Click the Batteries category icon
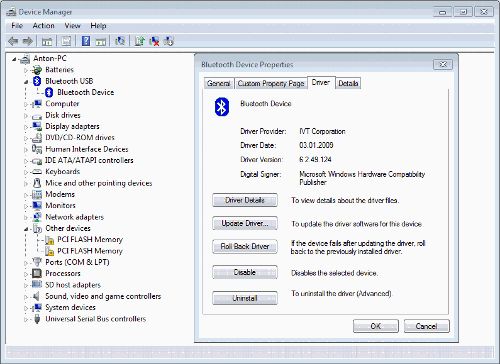The height and width of the screenshot is (364, 500). coord(37,70)
